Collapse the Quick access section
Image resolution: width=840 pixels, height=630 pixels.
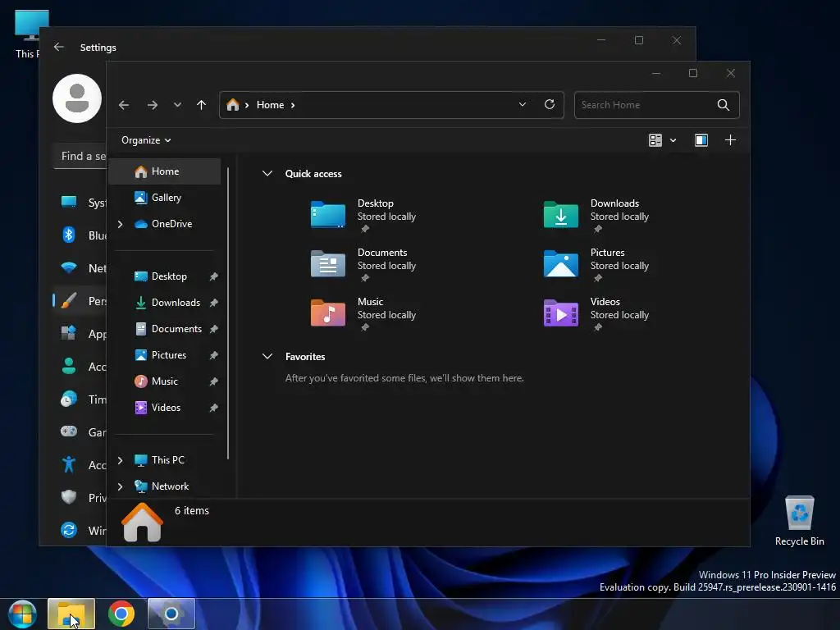(x=267, y=174)
